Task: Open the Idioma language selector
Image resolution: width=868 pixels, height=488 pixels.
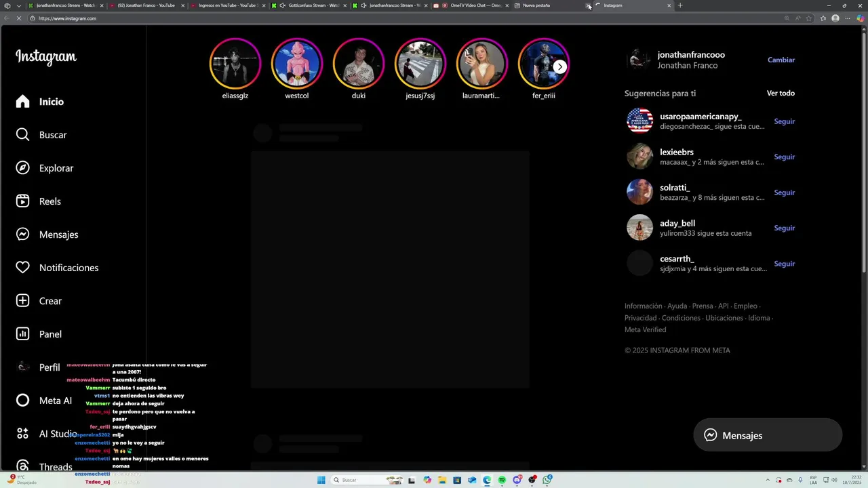Action: [x=759, y=318]
